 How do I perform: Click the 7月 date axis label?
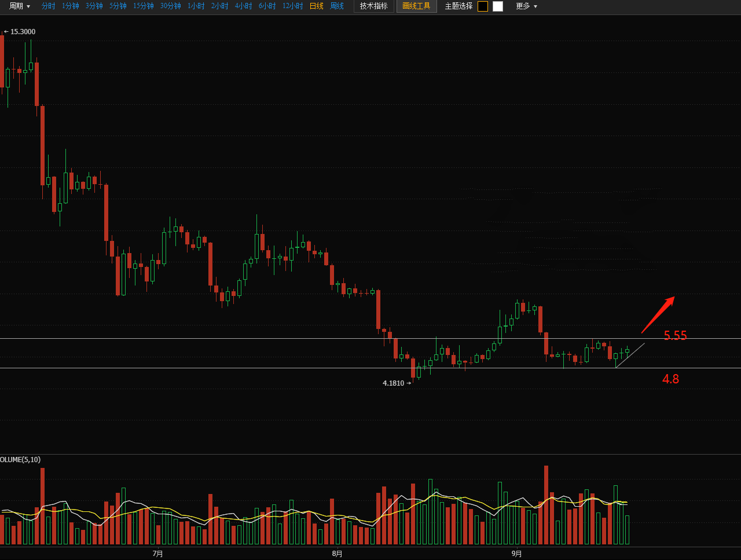157,554
